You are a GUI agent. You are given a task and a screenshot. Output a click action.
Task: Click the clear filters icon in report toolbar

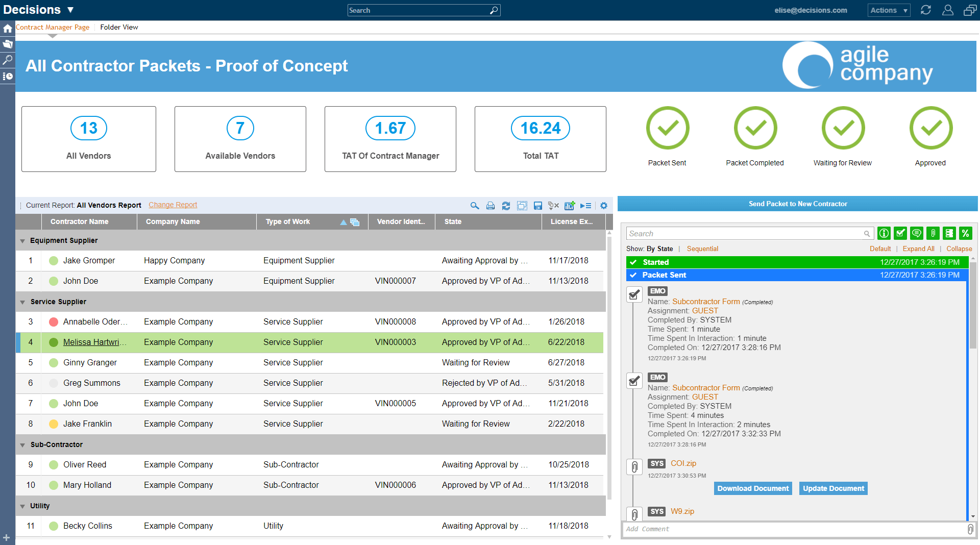(x=553, y=206)
